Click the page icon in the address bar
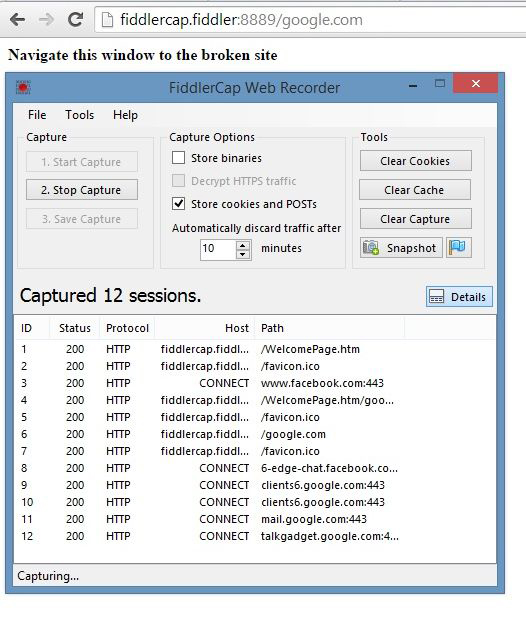The width and height of the screenshot is (526, 617). pos(107,20)
